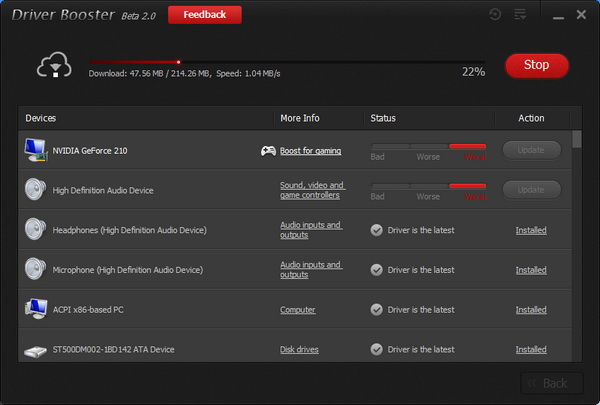
Task: Click the Devices column header
Action: pos(41,118)
